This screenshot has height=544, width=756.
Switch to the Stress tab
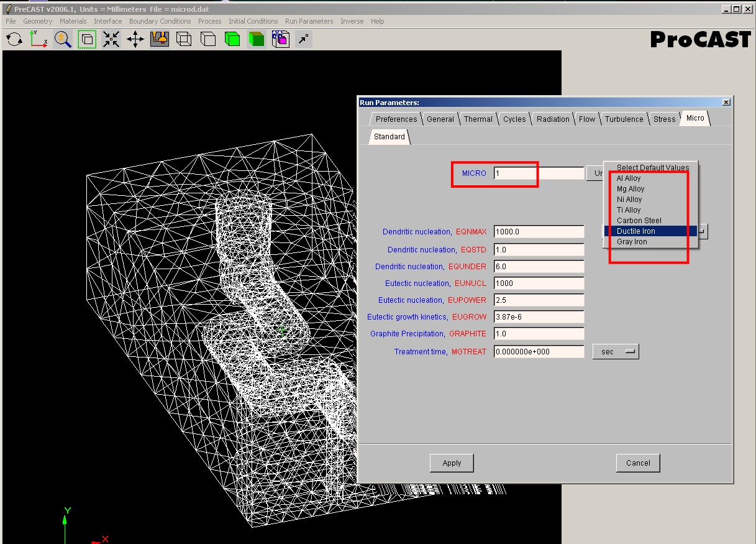[x=664, y=119]
